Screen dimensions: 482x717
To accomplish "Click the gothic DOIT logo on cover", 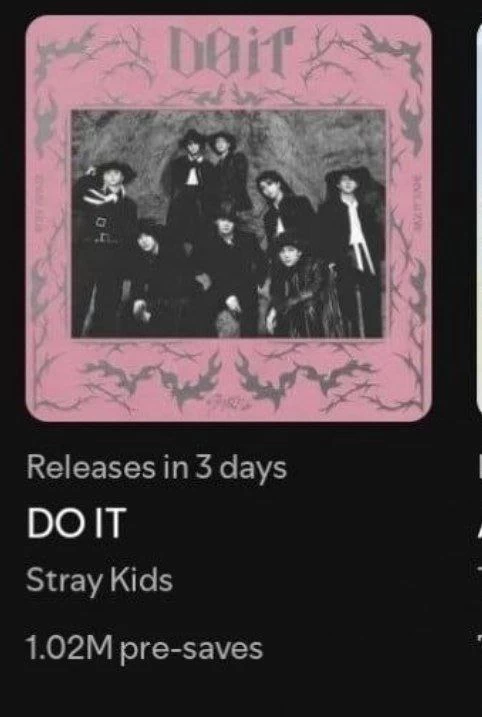I will [231, 52].
